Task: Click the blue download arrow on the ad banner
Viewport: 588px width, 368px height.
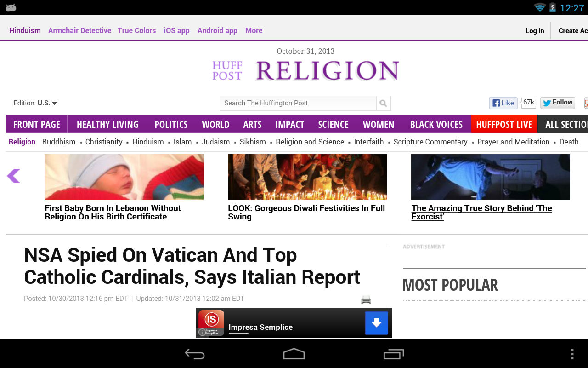Action: (x=376, y=323)
